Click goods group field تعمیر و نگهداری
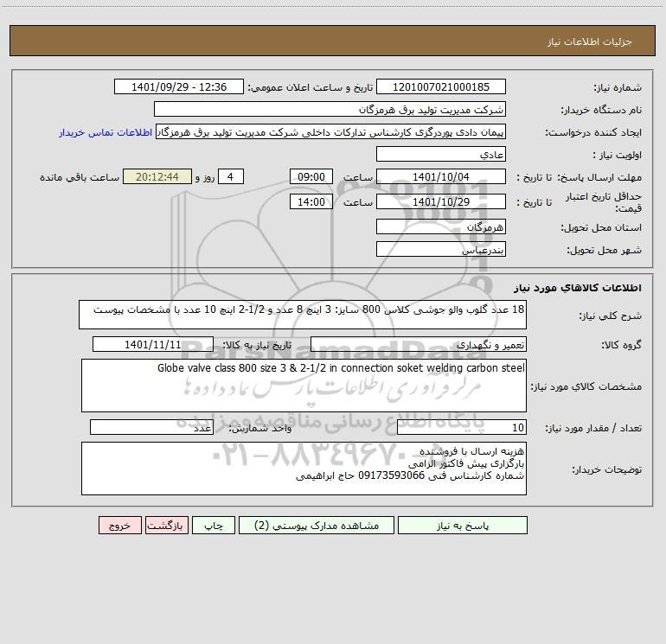 (x=419, y=344)
